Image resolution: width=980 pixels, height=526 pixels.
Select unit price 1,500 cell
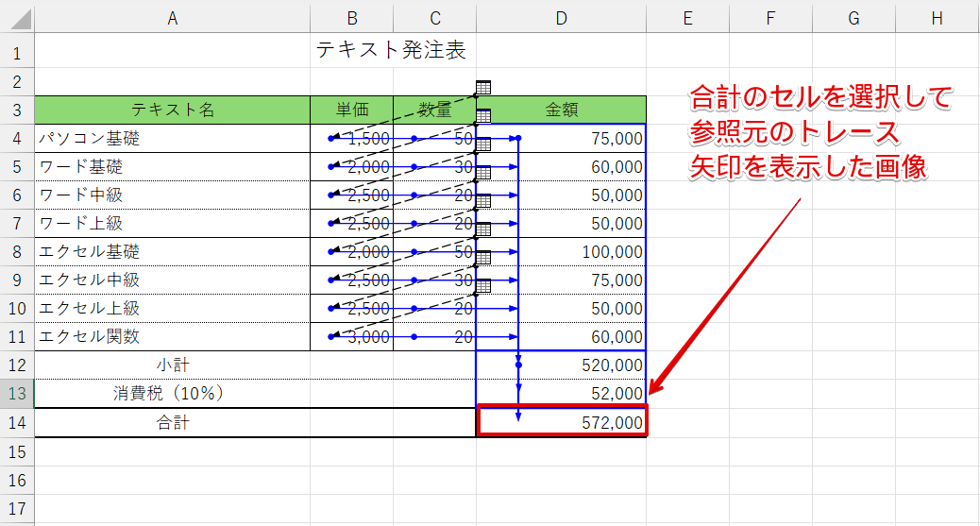tap(352, 138)
